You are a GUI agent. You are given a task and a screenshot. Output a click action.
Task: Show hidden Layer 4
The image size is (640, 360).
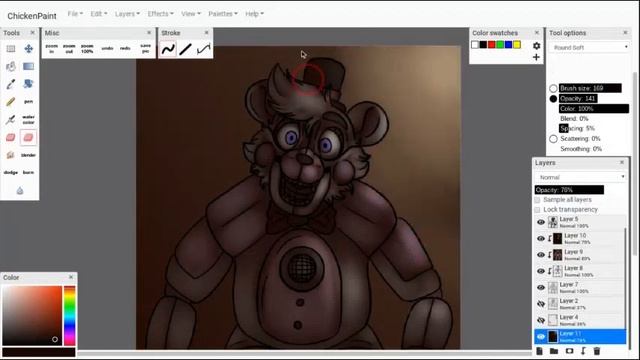[x=541, y=320]
